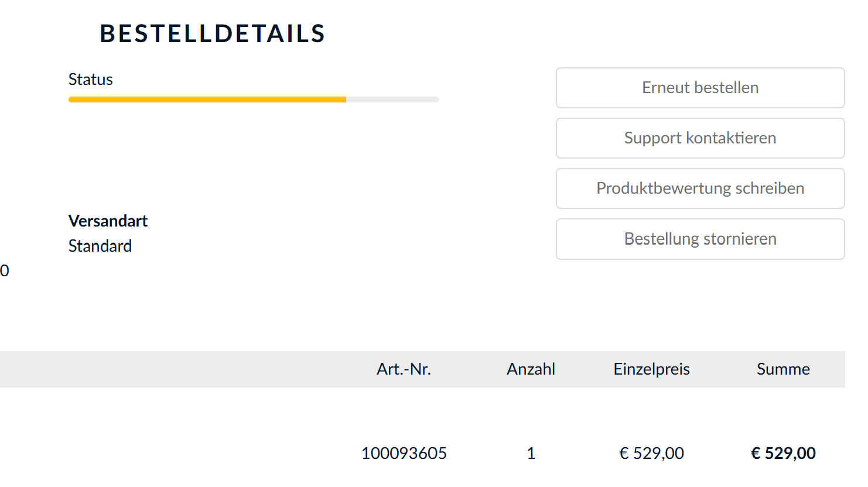Image resolution: width=868 pixels, height=487 pixels.
Task: Click the yellow filled part of status bar
Action: click(207, 100)
